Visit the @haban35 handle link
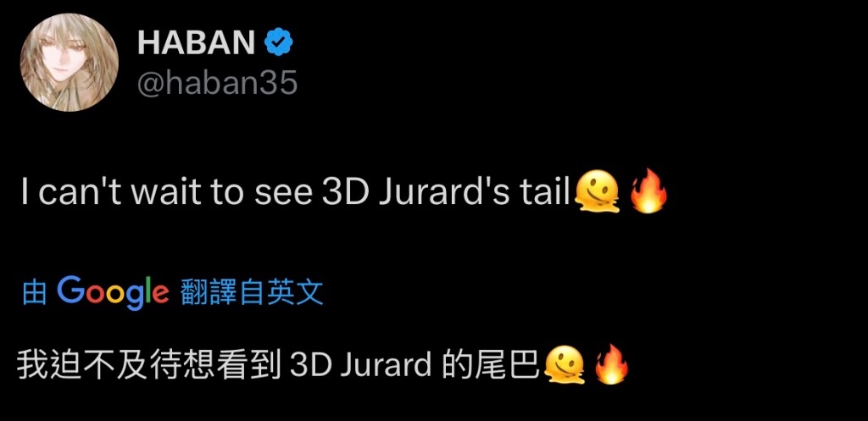 (217, 84)
